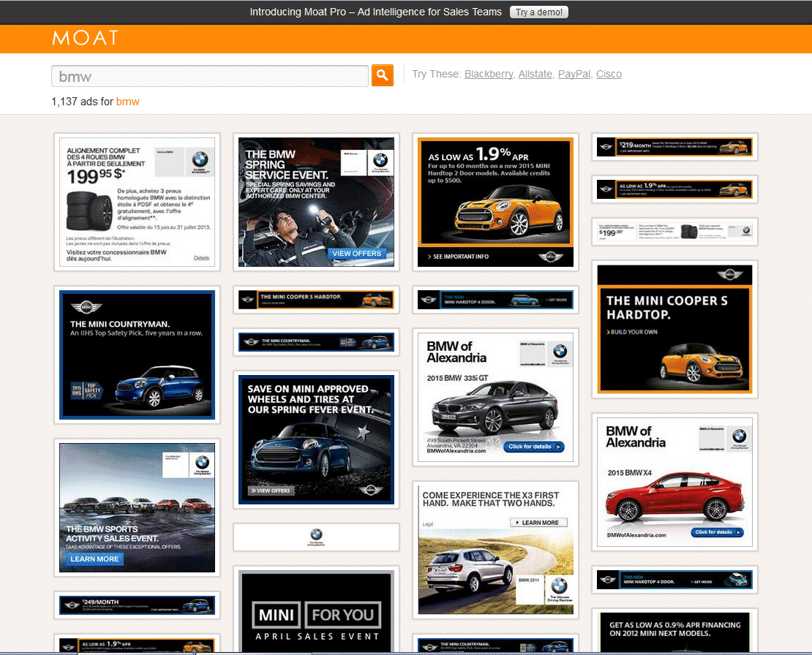Click View Offers in the Spring Service ad

(x=356, y=254)
